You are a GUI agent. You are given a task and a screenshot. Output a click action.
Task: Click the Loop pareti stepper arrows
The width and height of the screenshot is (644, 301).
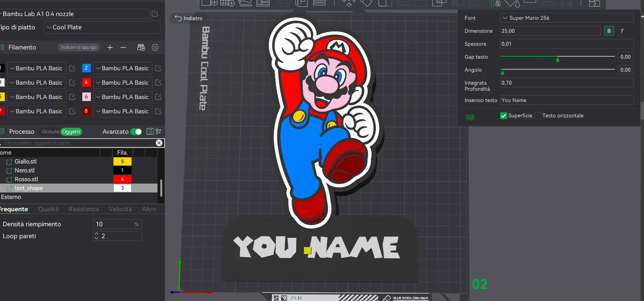tap(96, 236)
